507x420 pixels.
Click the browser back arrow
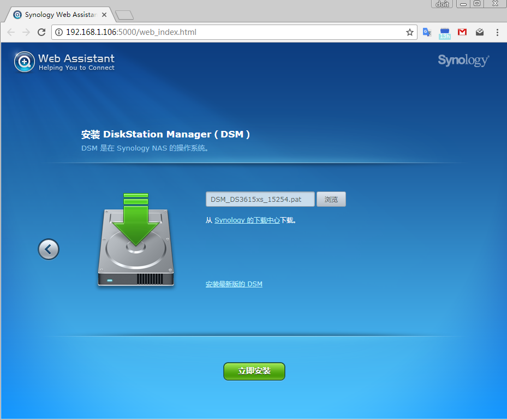tap(11, 32)
